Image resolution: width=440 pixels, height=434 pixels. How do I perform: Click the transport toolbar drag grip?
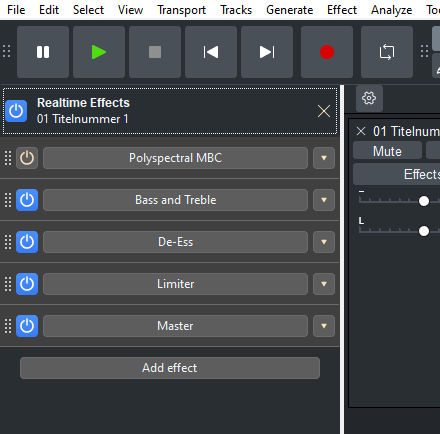(x=7, y=51)
